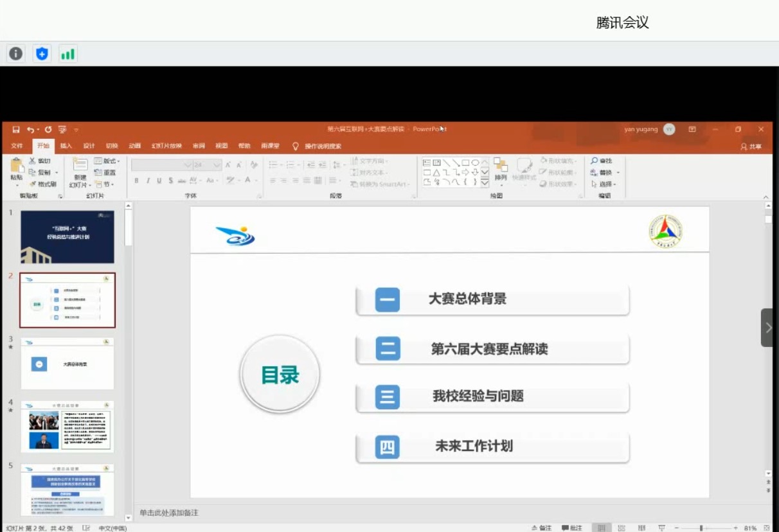Switch to slide sorter view in status bar
Image resolution: width=779 pixels, height=532 pixels.
click(x=622, y=528)
